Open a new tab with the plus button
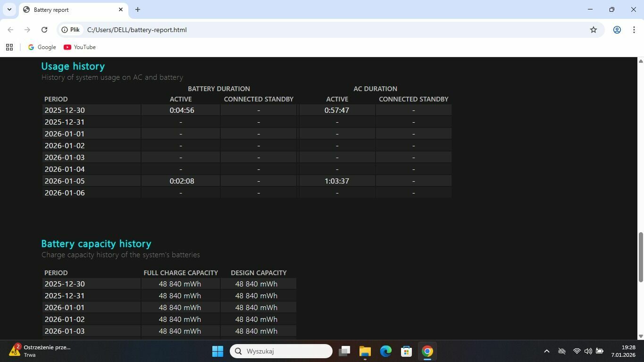This screenshot has width=644, height=362. click(x=138, y=9)
